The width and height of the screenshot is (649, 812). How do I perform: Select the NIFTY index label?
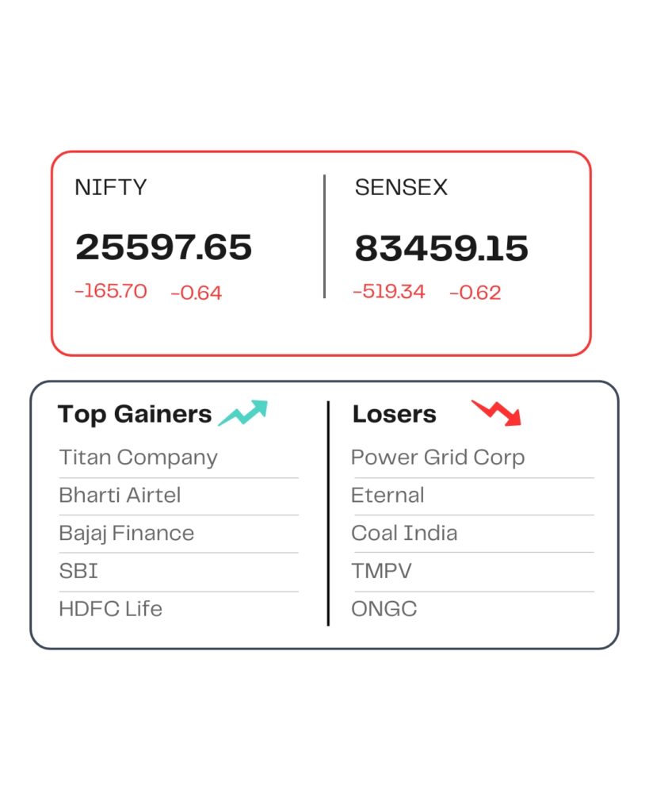[111, 188]
